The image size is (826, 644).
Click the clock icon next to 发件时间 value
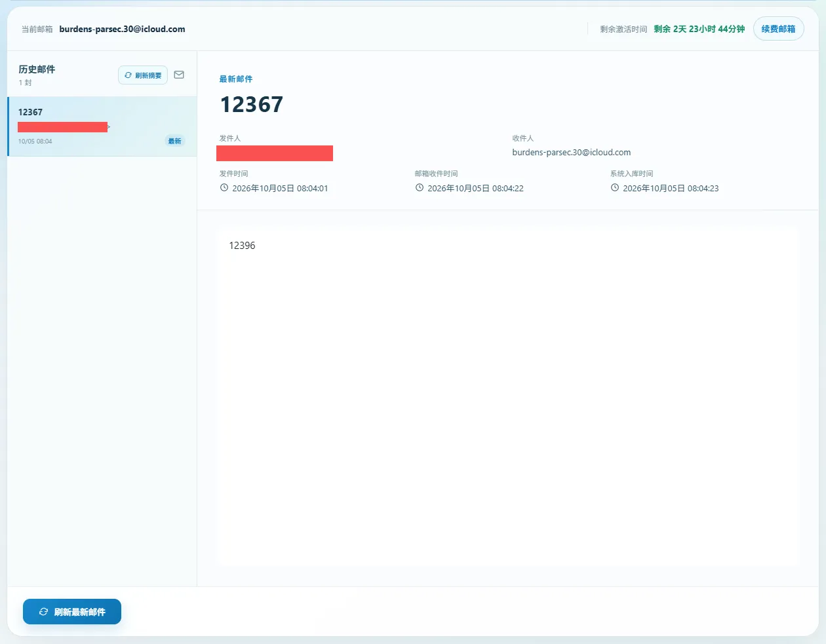pyautogui.click(x=224, y=188)
